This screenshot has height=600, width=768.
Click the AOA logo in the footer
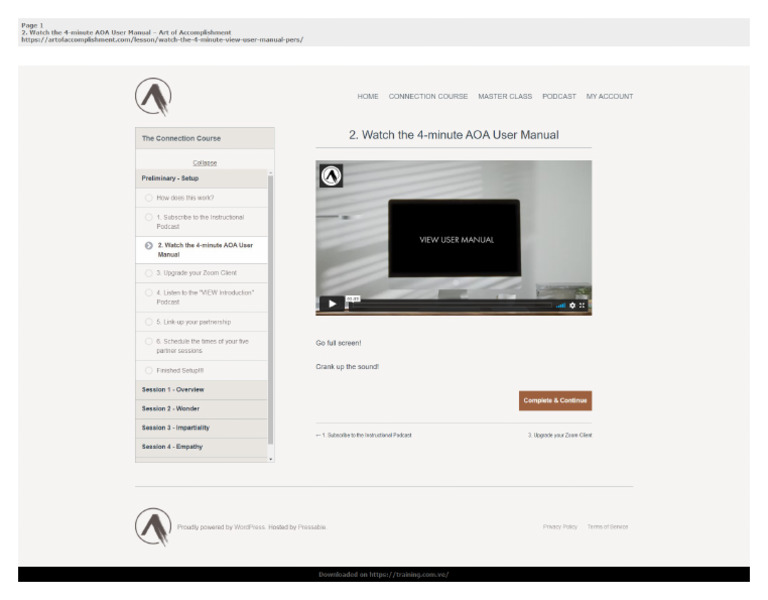pos(153,527)
